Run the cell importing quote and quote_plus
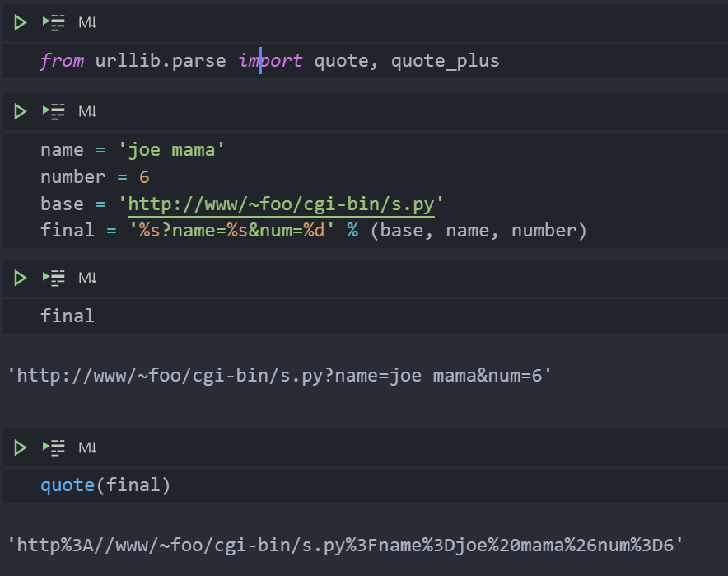This screenshot has width=728, height=576. (x=20, y=22)
